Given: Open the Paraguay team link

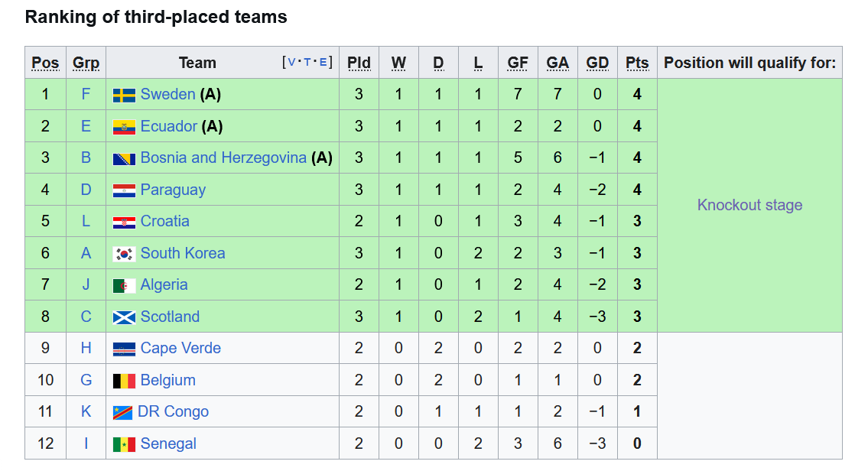Looking at the screenshot, I should click(173, 190).
